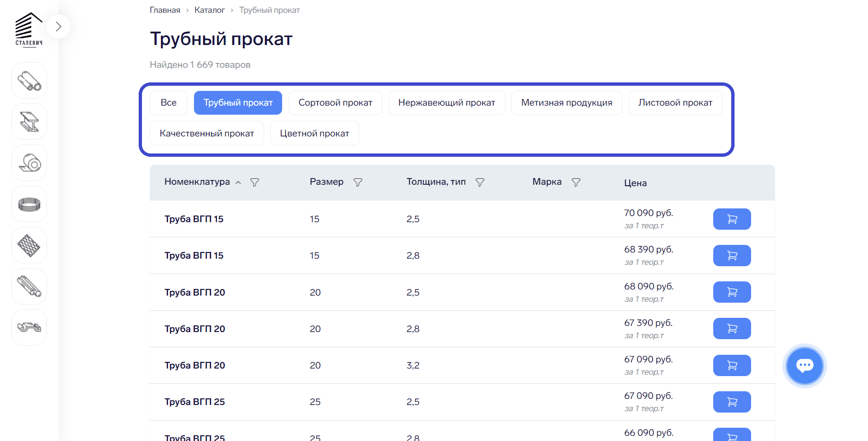Open Труба ВГП 15 item priced 70 090 руб.
The width and height of the screenshot is (868, 441).
coord(194,219)
